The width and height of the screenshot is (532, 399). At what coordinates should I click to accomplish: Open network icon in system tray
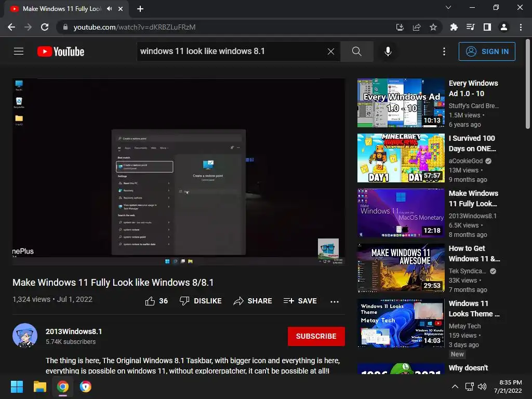click(x=469, y=387)
